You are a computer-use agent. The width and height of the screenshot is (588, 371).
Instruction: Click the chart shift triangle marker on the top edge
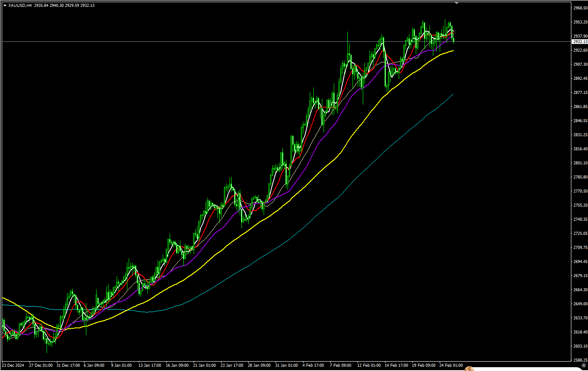click(456, 3)
